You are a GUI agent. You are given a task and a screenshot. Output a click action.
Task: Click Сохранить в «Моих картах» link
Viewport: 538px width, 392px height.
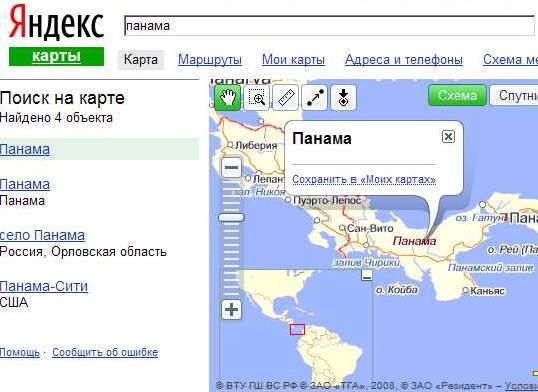coord(364,179)
